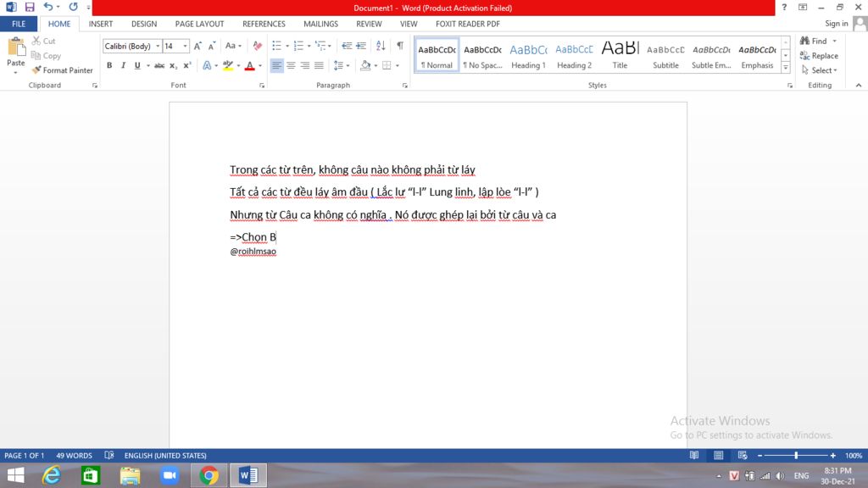Expand the Styles gallery More arrow
868x488 pixels.
click(786, 68)
